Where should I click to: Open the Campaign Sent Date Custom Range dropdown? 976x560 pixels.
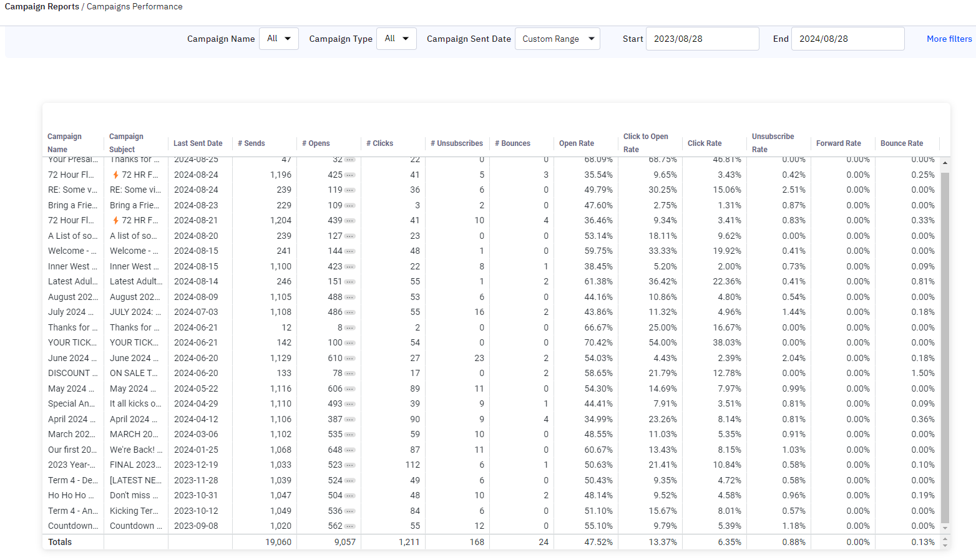(557, 39)
